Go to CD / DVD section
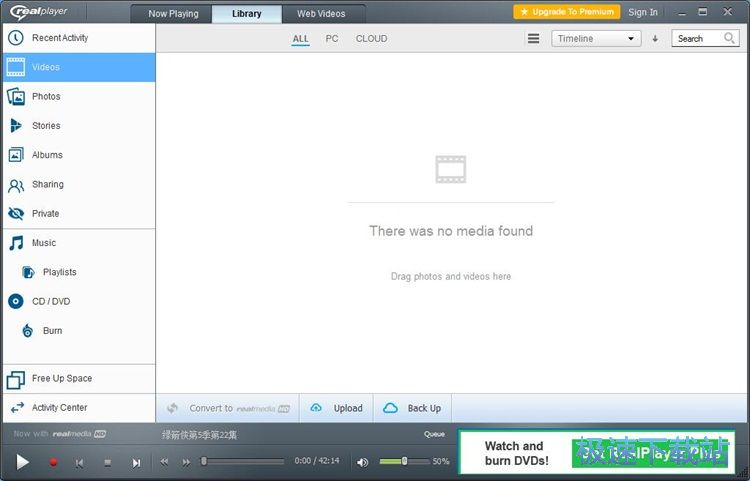750x481 pixels. pyautogui.click(x=50, y=302)
